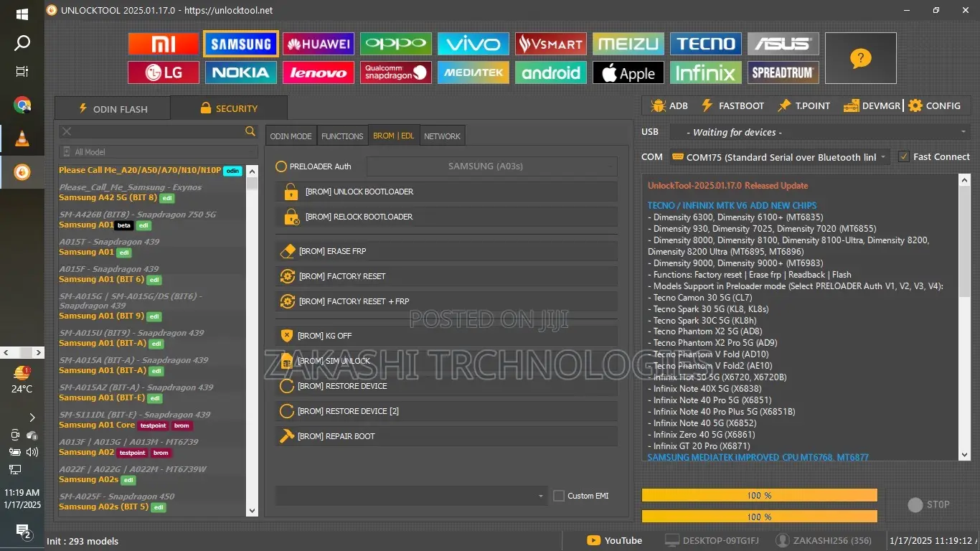The width and height of the screenshot is (980, 551).
Task: Select the LG brand tile
Action: (164, 72)
